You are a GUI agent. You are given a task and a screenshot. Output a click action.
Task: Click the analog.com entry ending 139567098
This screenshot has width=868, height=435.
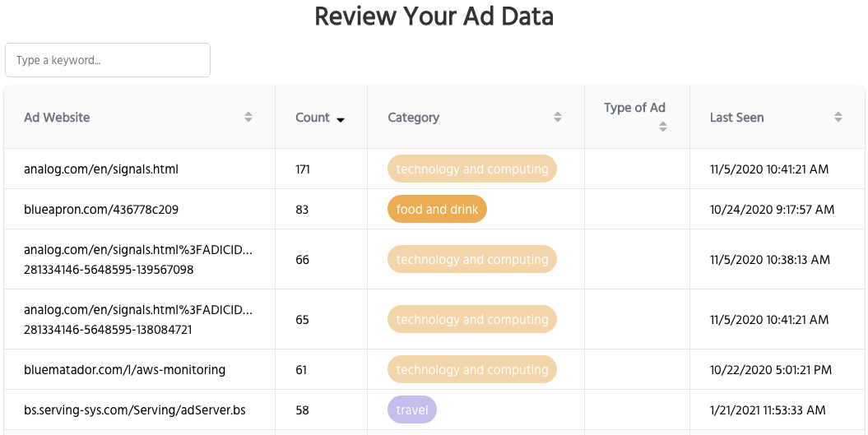pyautogui.click(x=138, y=260)
